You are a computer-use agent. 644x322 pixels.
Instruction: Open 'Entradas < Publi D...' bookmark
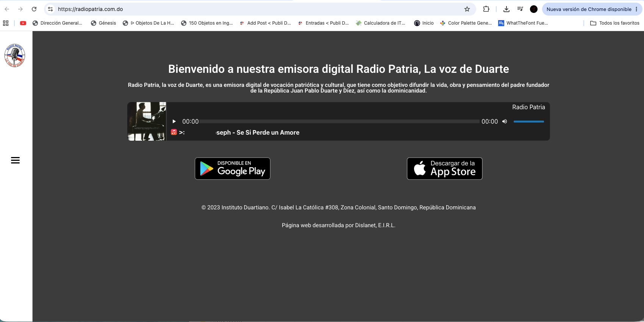click(324, 23)
